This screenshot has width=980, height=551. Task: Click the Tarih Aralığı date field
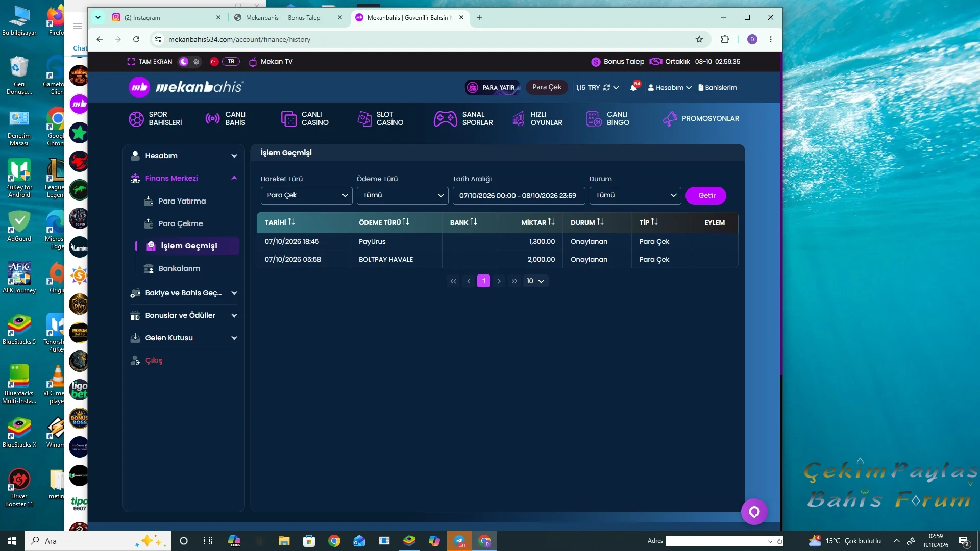click(519, 195)
